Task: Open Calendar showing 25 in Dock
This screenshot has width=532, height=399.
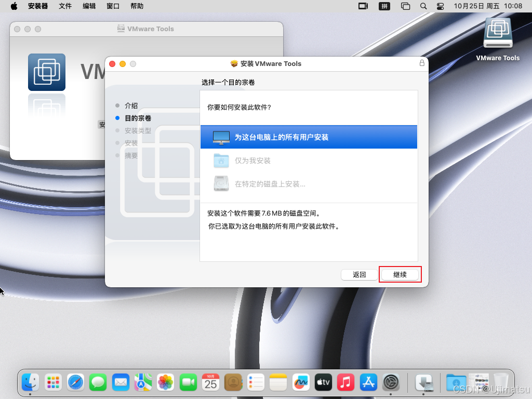Action: point(210,383)
